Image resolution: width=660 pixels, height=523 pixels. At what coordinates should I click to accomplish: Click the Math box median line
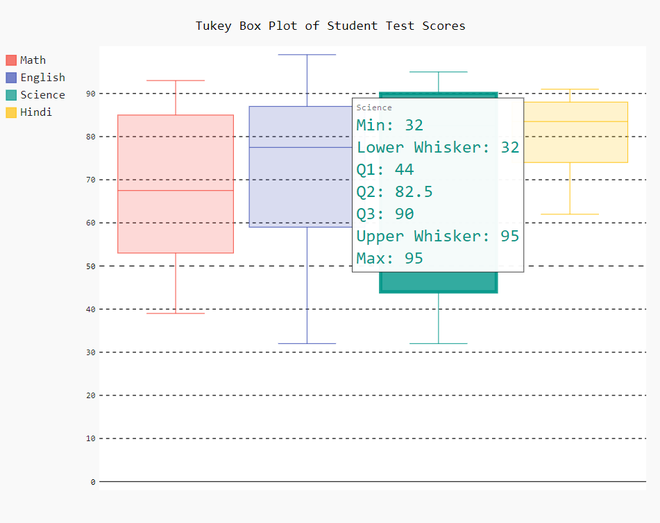(x=175, y=190)
